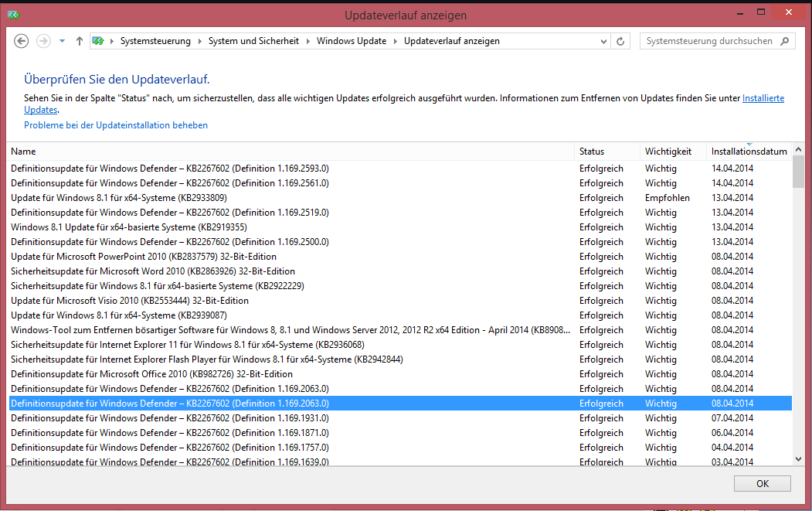Navigate to the Windows Update breadcrumb
The width and height of the screenshot is (812, 511).
tap(351, 41)
